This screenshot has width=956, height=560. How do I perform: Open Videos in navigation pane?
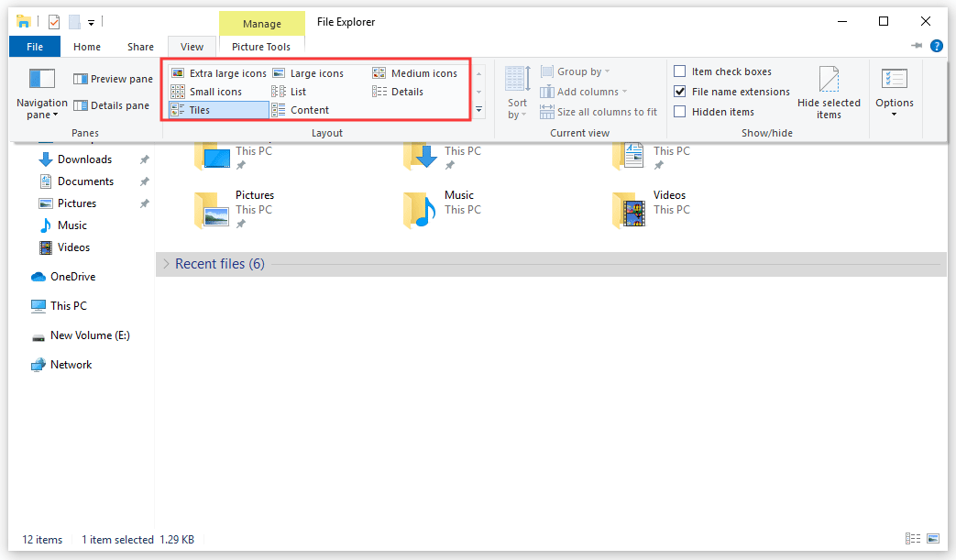(x=65, y=247)
